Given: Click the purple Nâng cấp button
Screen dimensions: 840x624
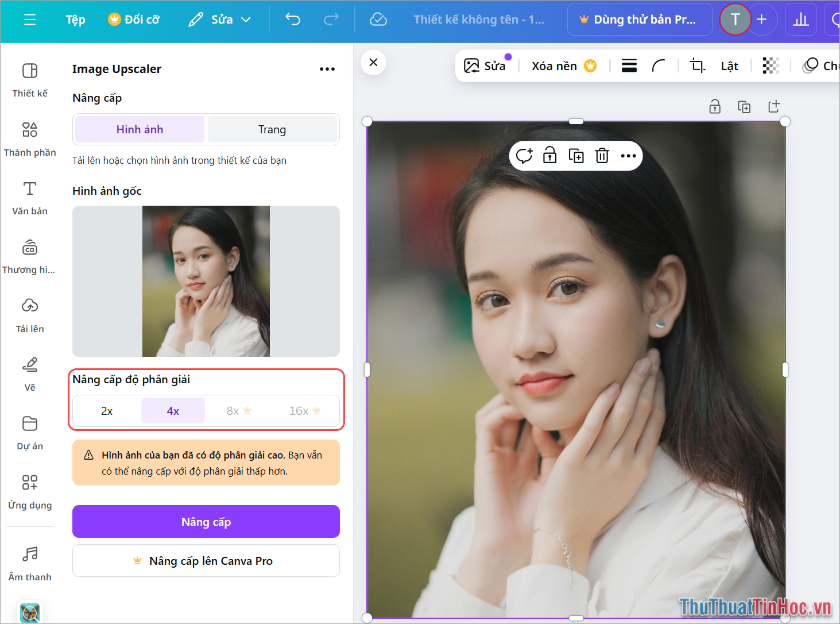Looking at the screenshot, I should [x=206, y=522].
